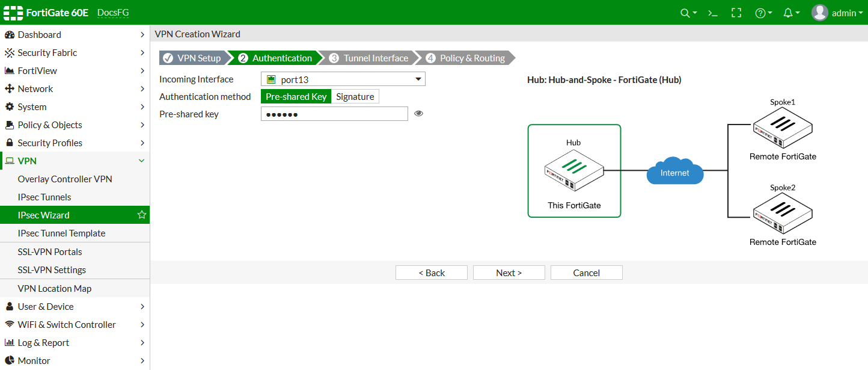Open the admin avatar icon
The height and width of the screenshot is (370, 868).
tap(819, 12)
